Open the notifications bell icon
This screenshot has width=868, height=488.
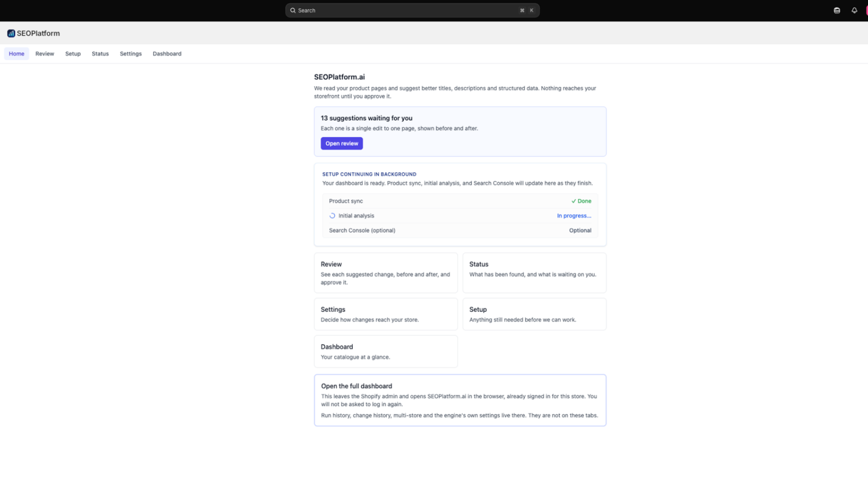click(854, 10)
